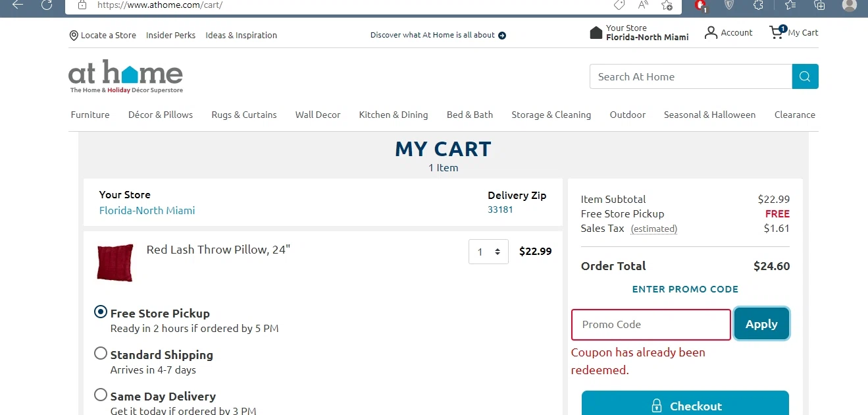Open the Extensions puzzle piece menu

coord(758,5)
